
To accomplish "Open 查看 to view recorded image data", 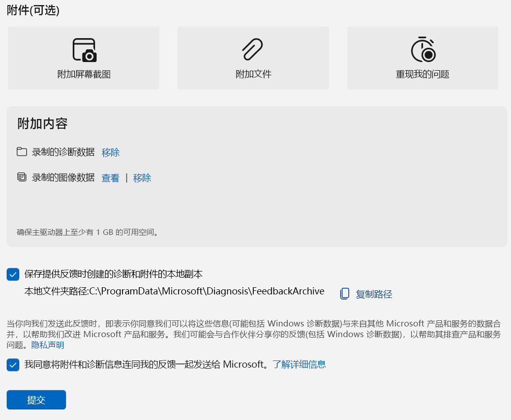I will pos(110,178).
